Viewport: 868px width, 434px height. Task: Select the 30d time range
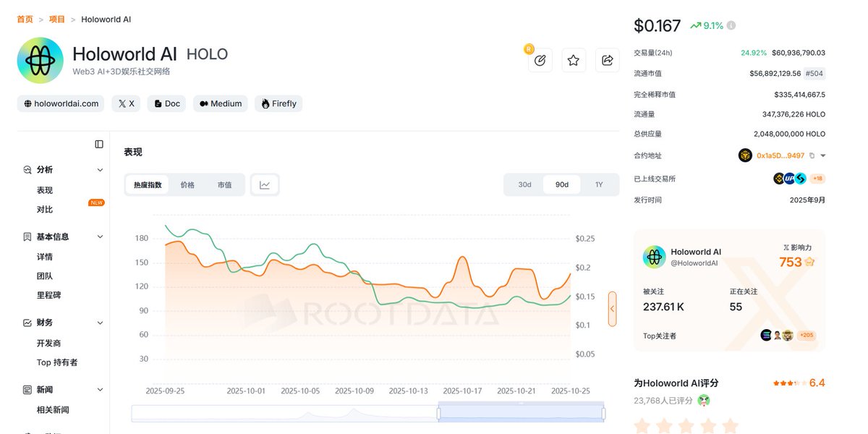[x=524, y=184]
